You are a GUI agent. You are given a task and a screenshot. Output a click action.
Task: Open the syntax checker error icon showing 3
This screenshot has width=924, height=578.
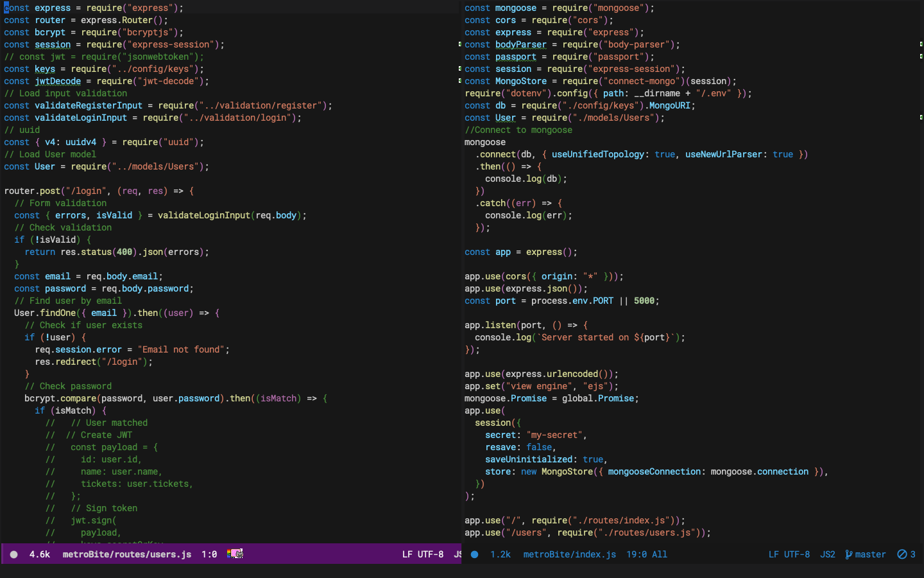(x=902, y=554)
